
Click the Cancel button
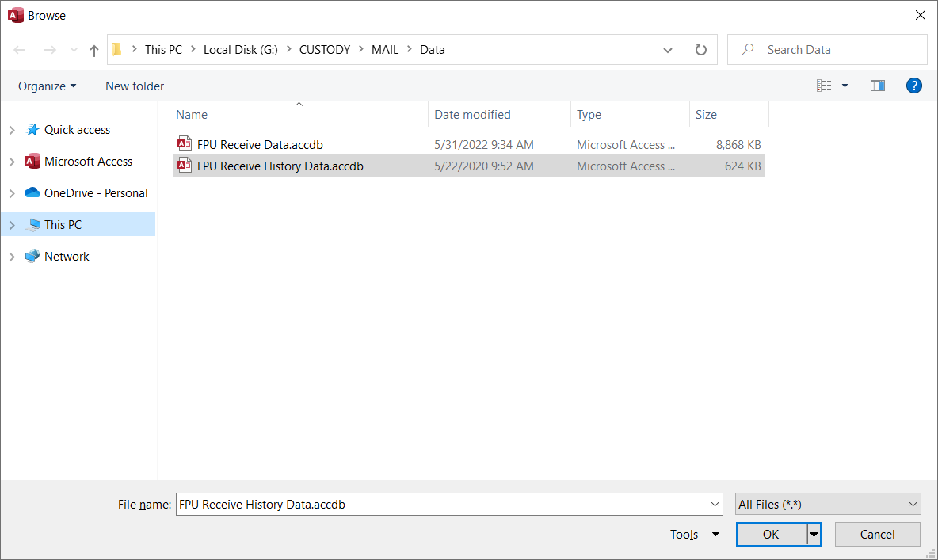pyautogui.click(x=877, y=535)
